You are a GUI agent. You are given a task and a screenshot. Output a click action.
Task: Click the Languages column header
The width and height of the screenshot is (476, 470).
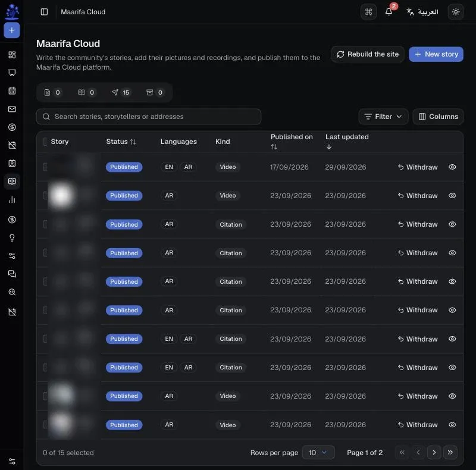(x=178, y=142)
